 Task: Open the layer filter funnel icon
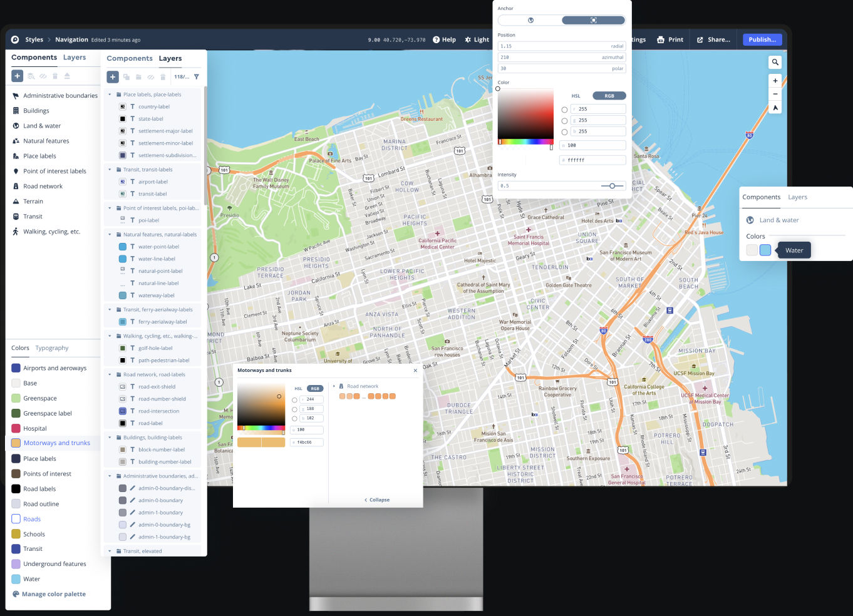pos(197,77)
